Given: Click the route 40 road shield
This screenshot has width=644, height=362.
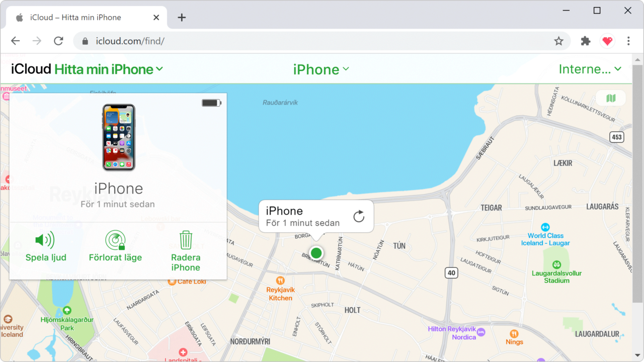Looking at the screenshot, I should [x=451, y=273].
